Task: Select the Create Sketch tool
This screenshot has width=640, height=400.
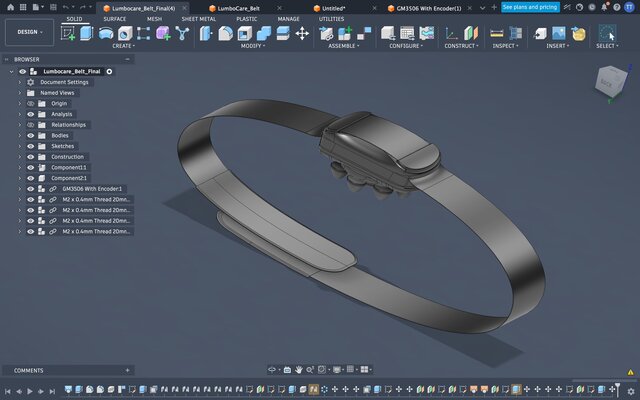Action: pyautogui.click(x=68, y=33)
